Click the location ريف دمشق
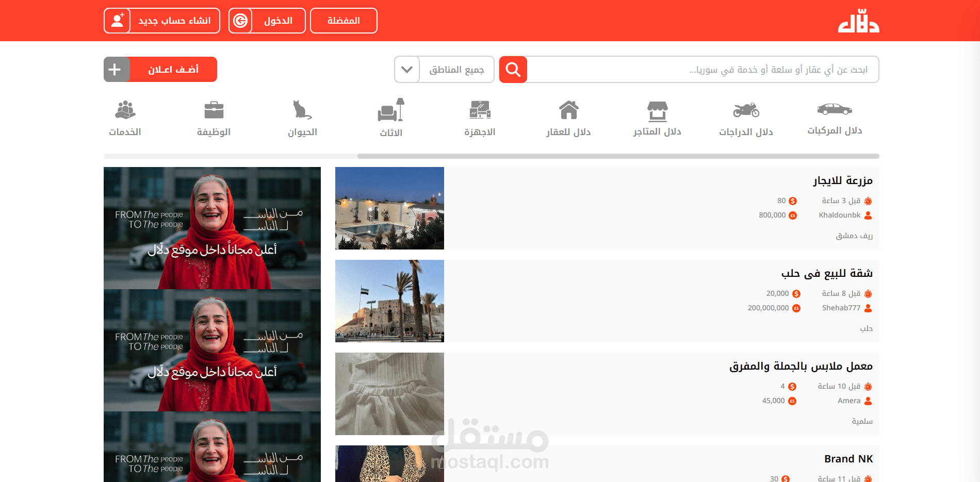Viewport: 980px width, 482px height. pyautogui.click(x=854, y=236)
